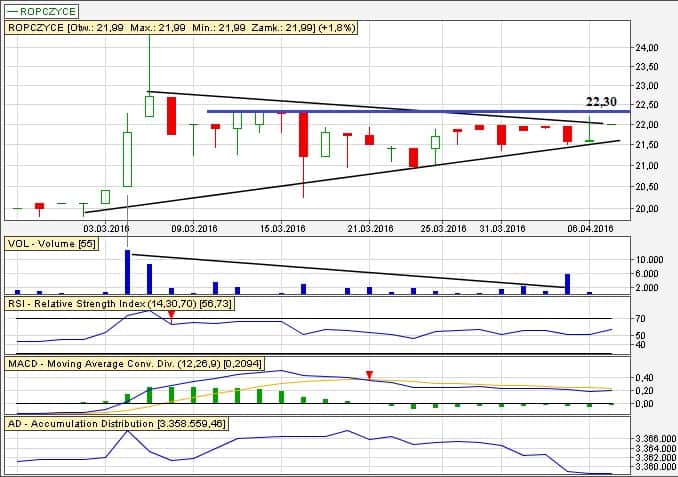Viewport: 678px width, 477px height.
Task: Click the 03.03.2016 date label
Action: [108, 228]
